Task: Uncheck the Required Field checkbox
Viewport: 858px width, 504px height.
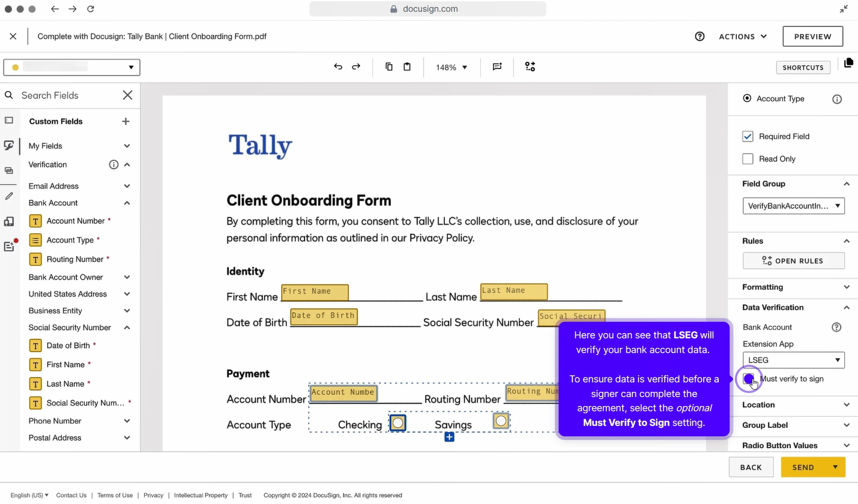Action: [x=748, y=136]
